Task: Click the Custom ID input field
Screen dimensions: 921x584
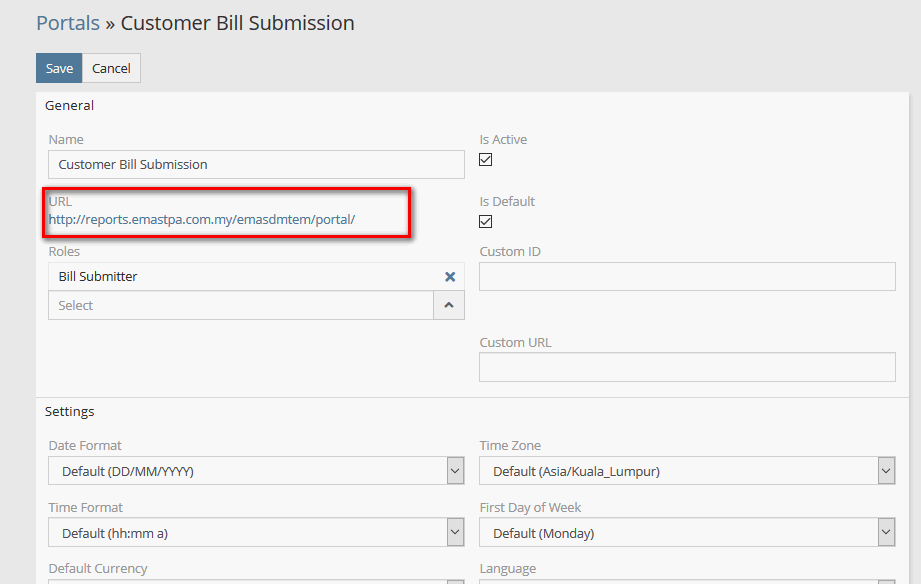Action: (x=687, y=277)
